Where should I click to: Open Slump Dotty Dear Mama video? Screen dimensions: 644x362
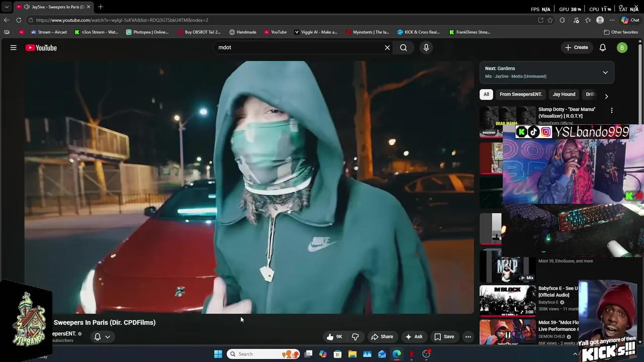[x=567, y=113]
